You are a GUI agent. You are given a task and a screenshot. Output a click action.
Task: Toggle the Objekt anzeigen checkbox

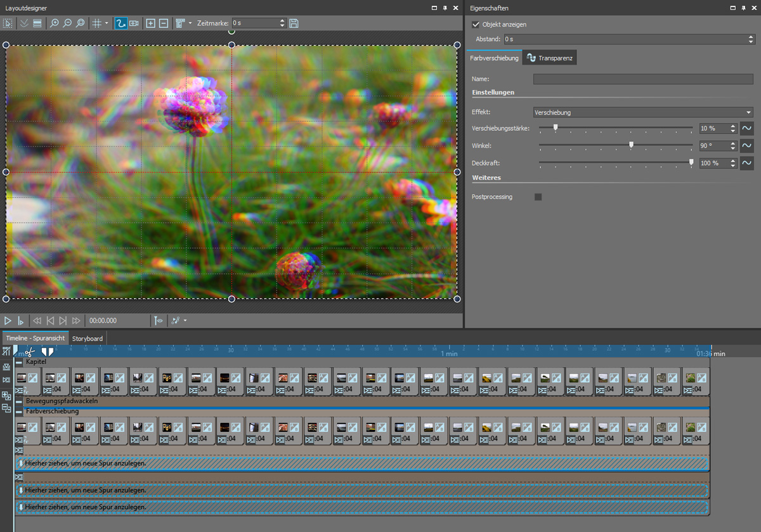(476, 25)
